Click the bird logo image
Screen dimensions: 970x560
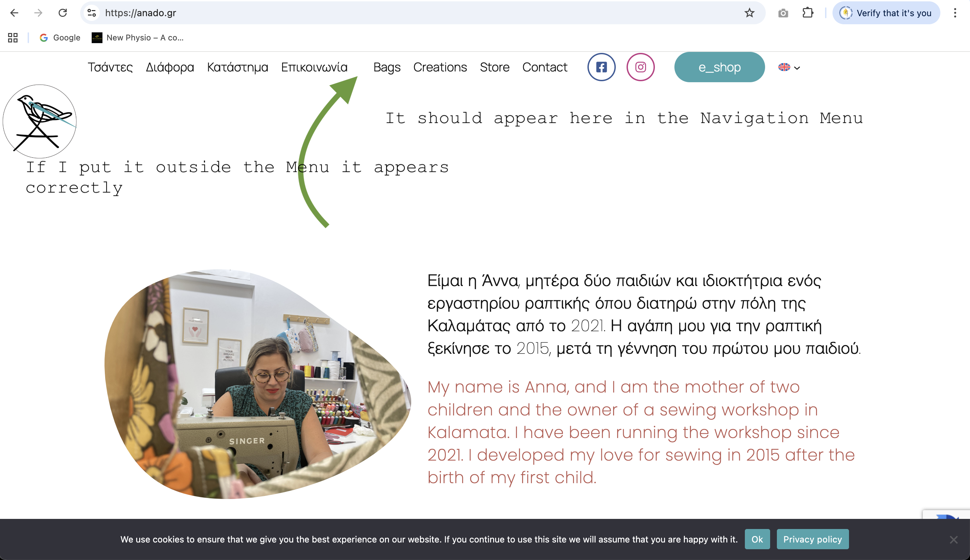[40, 122]
